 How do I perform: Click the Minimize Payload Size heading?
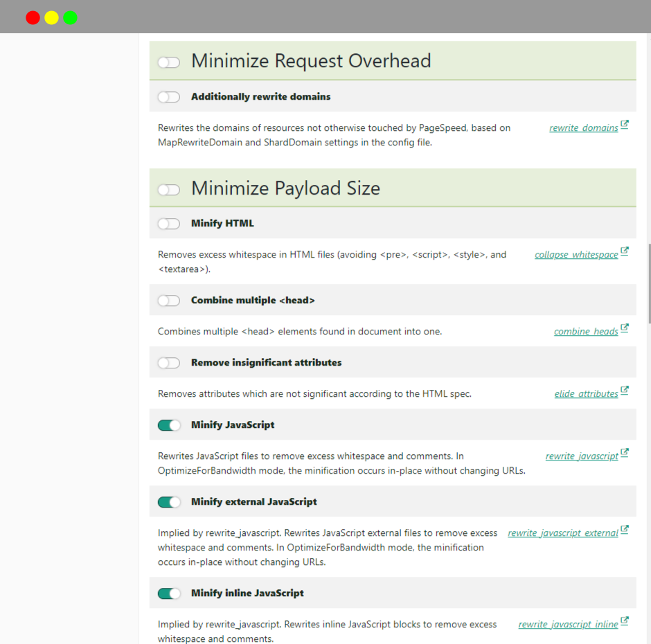pos(285,188)
